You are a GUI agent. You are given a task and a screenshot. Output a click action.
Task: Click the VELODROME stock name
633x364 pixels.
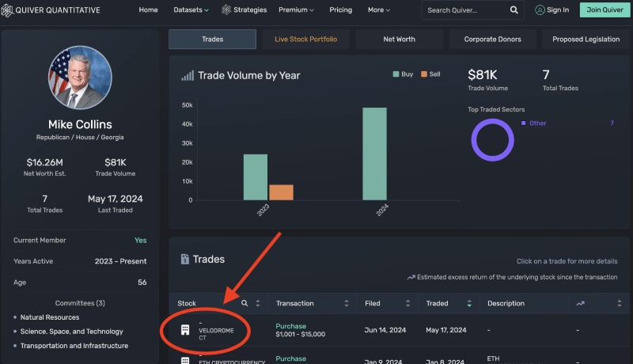click(216, 331)
